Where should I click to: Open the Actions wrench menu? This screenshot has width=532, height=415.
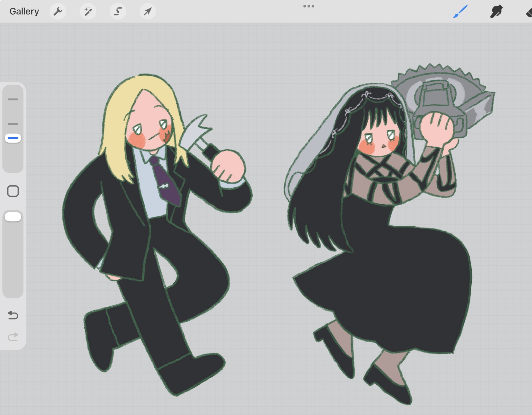pos(58,11)
